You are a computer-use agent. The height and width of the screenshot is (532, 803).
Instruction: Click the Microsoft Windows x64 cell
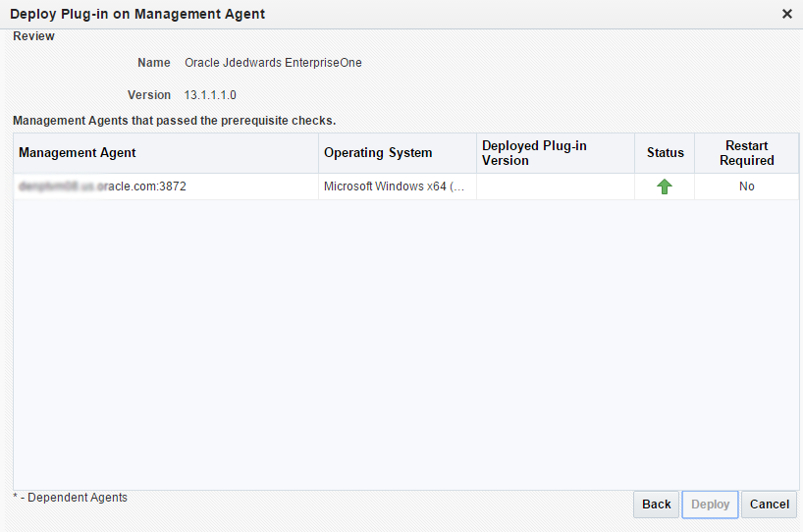pos(394,186)
